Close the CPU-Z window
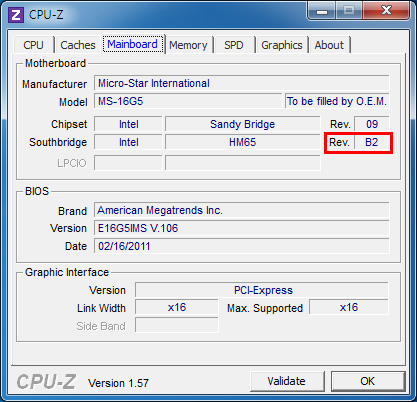The image size is (417, 402). (x=386, y=11)
